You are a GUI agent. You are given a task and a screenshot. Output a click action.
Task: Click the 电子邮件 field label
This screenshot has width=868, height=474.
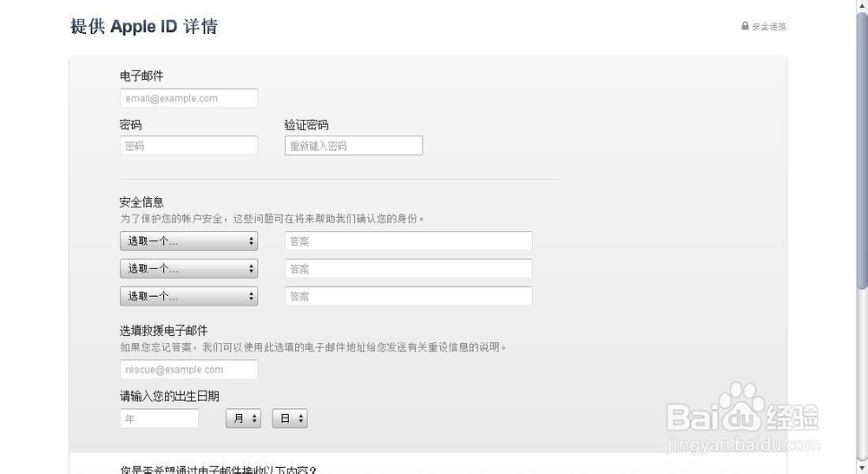tap(141, 76)
